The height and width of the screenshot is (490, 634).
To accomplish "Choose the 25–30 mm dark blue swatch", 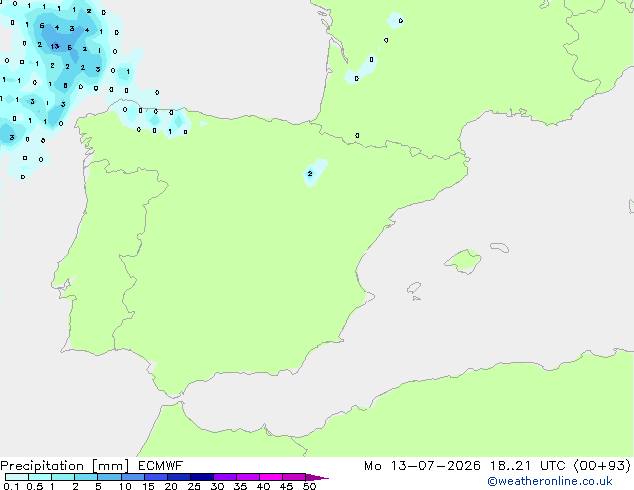I will click(202, 477).
